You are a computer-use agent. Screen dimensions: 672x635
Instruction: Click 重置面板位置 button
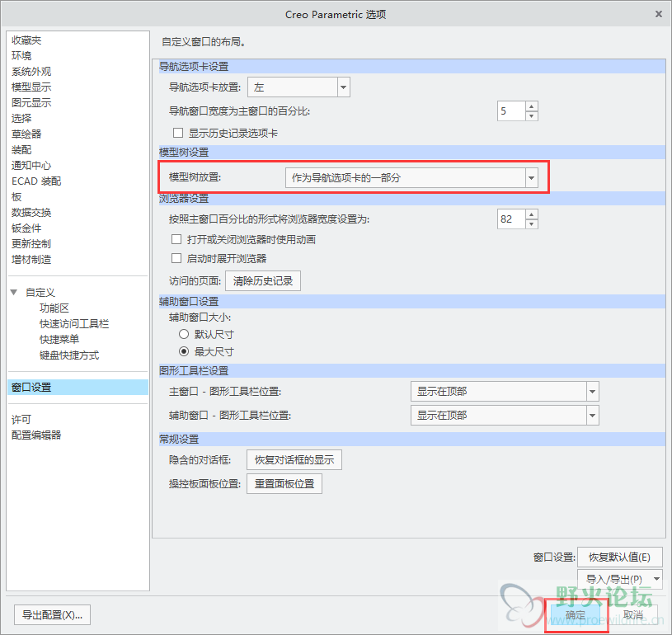pyautogui.click(x=284, y=483)
